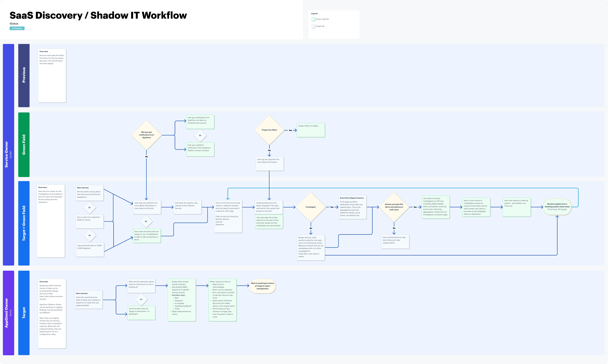The image size is (608, 364).
Task: Click the Or connector in the Target lane
Action: coord(141,299)
